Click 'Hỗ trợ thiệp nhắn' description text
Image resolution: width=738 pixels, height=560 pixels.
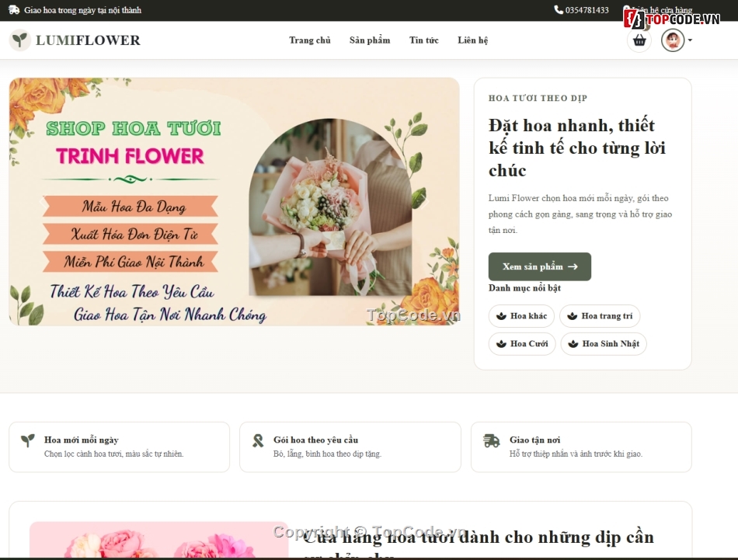(x=576, y=454)
